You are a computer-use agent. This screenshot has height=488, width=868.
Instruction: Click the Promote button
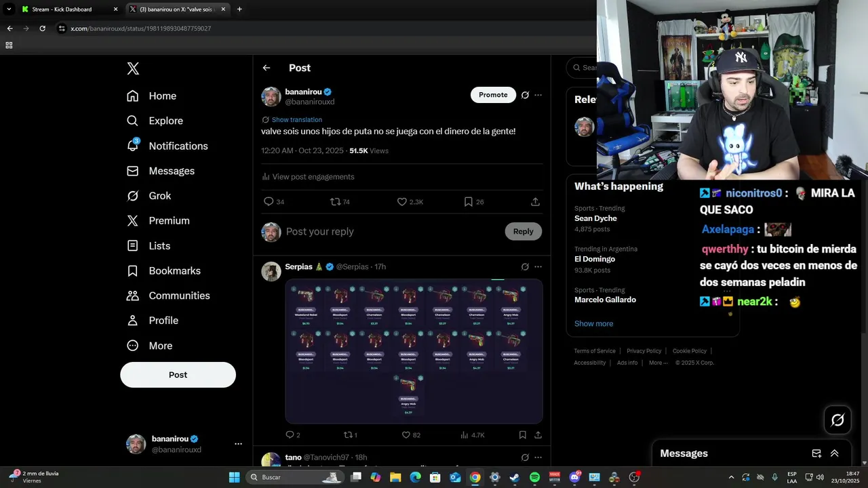[493, 95]
